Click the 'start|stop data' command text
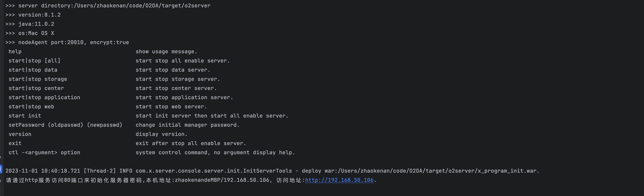 point(33,70)
